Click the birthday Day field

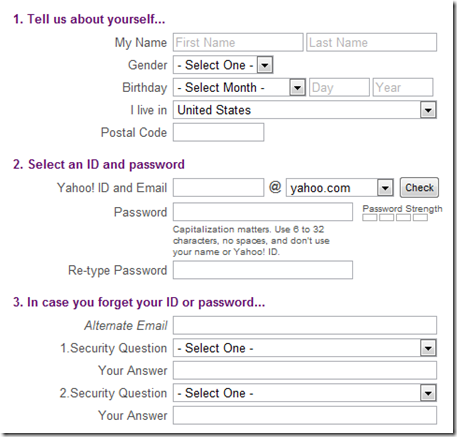tap(339, 88)
